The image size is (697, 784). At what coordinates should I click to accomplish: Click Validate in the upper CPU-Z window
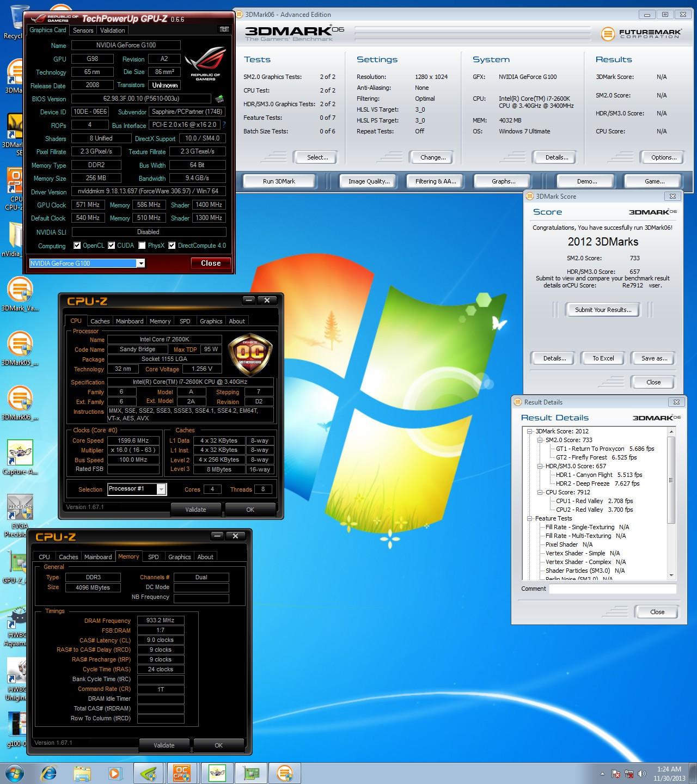tap(195, 510)
